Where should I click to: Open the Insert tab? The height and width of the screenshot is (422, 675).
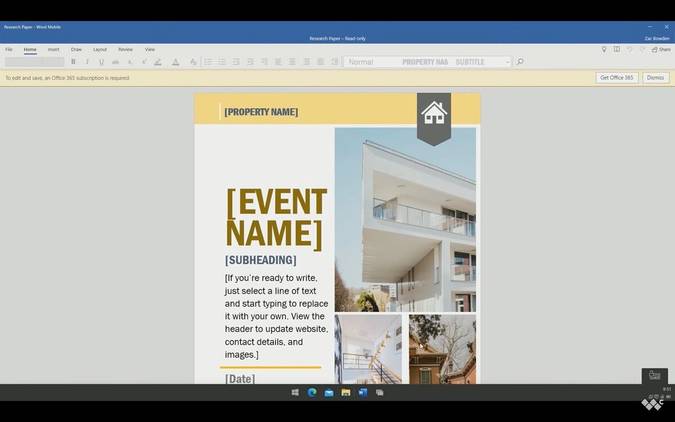click(53, 50)
